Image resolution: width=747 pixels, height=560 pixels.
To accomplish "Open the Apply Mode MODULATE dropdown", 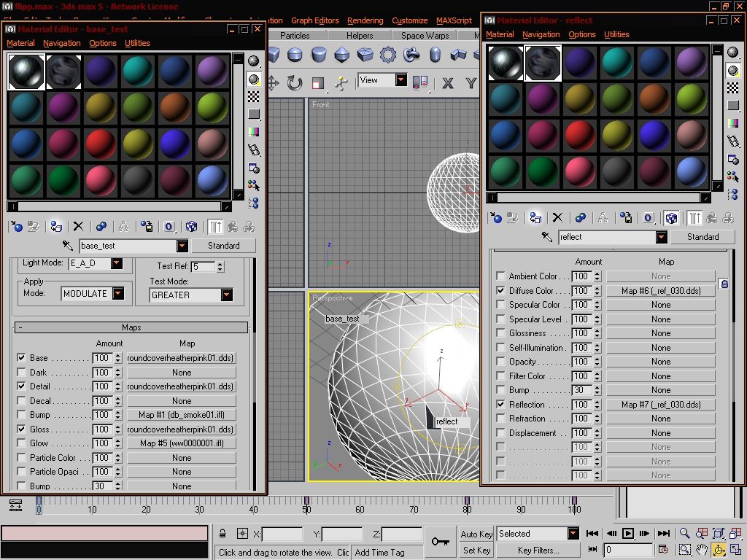I will (117, 293).
